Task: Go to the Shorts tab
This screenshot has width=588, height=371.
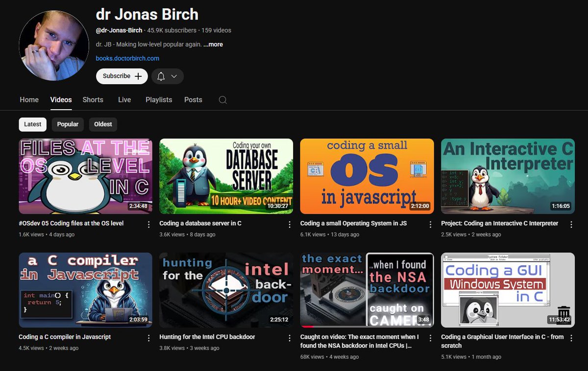Action: 93,100
